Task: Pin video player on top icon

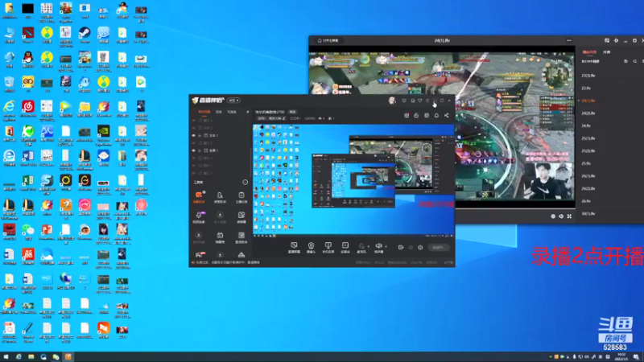Action: pyautogui.click(x=616, y=41)
